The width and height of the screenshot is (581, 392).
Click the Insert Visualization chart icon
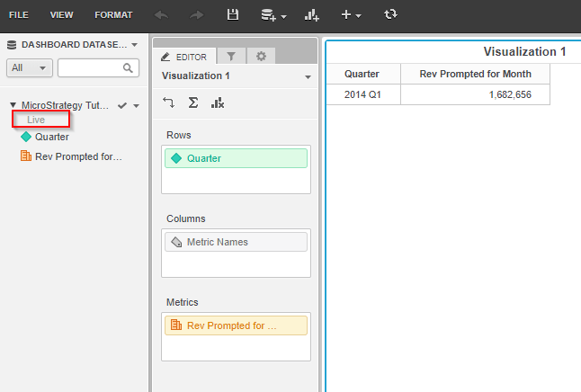click(x=312, y=15)
